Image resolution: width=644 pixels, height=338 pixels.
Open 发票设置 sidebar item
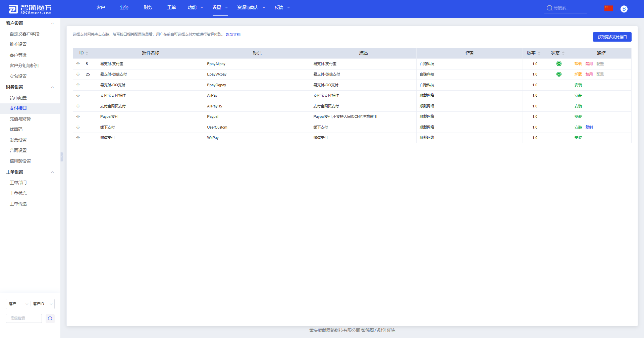tap(18, 140)
